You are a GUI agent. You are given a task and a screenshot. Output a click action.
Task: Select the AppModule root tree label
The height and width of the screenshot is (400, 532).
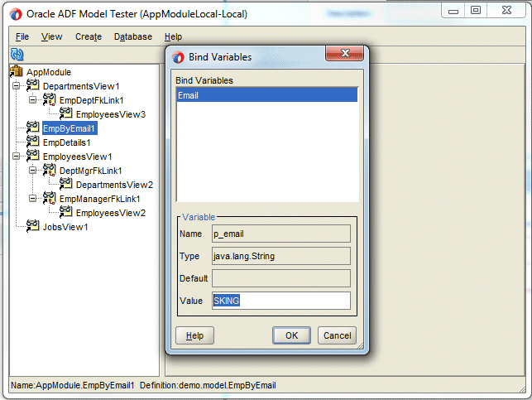click(x=49, y=72)
